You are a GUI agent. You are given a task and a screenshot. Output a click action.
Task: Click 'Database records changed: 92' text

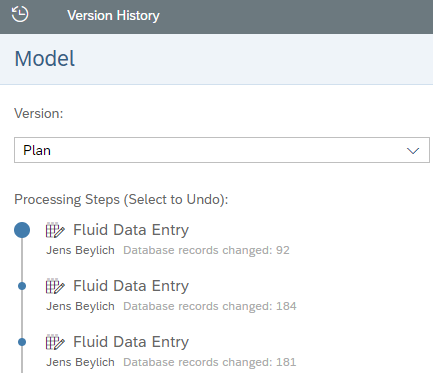click(x=206, y=250)
